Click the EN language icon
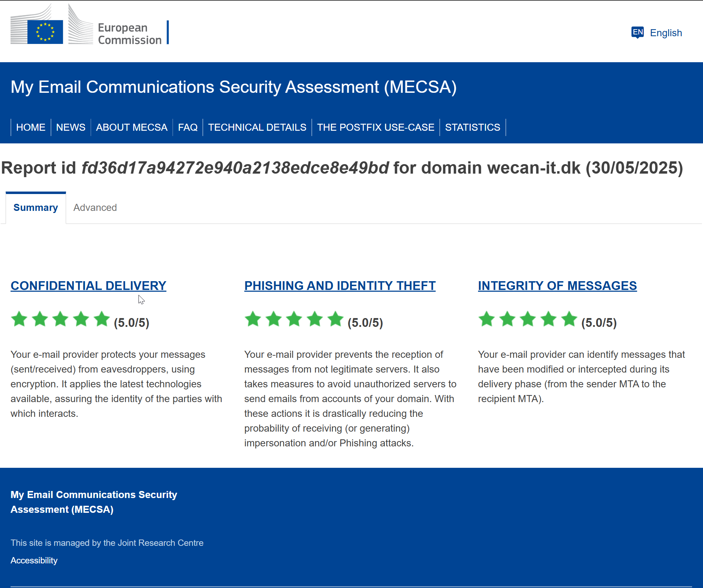 pyautogui.click(x=638, y=32)
